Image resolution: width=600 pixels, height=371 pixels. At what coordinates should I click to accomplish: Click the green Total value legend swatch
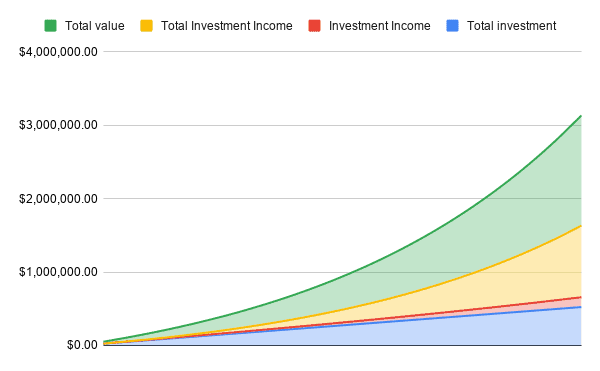point(51,26)
